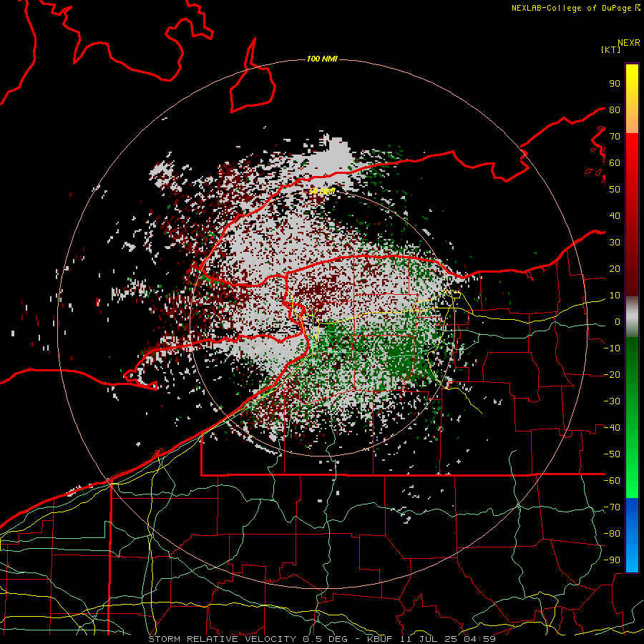Click the 100 NMI range ring label

(322, 59)
